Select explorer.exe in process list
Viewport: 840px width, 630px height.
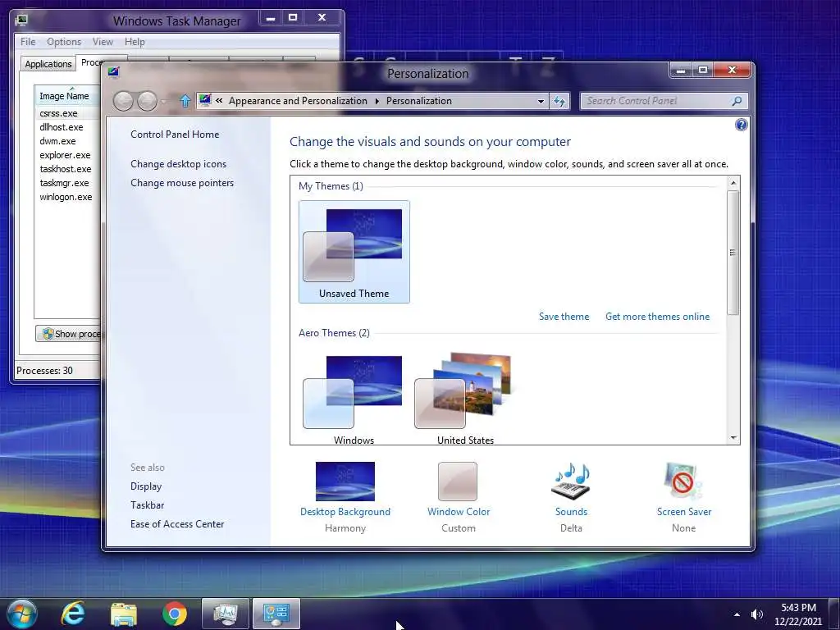pos(67,155)
